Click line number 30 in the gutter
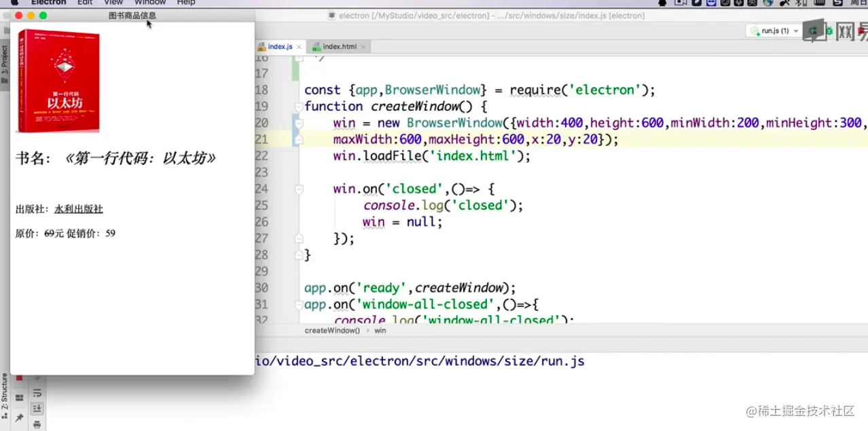The width and height of the screenshot is (868, 431). (x=261, y=288)
